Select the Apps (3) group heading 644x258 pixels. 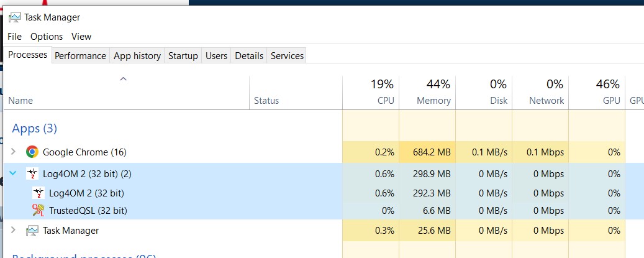point(35,129)
